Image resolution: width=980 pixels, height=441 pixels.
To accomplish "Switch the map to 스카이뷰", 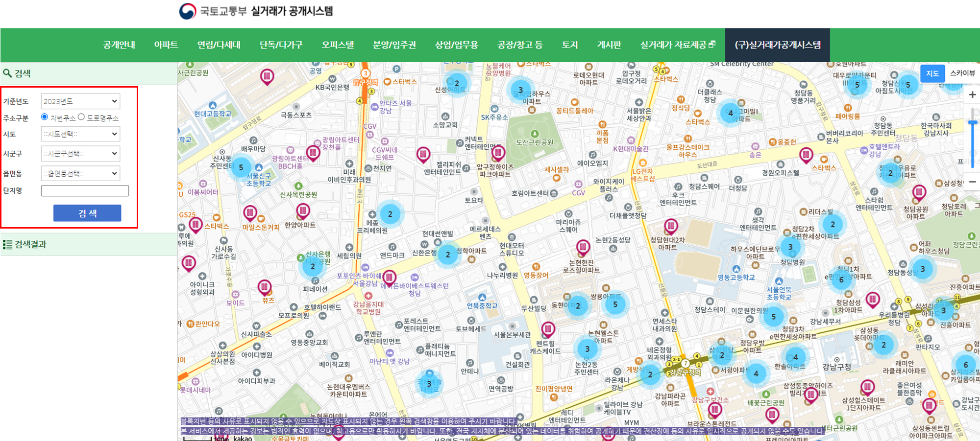I will pyautogui.click(x=962, y=73).
